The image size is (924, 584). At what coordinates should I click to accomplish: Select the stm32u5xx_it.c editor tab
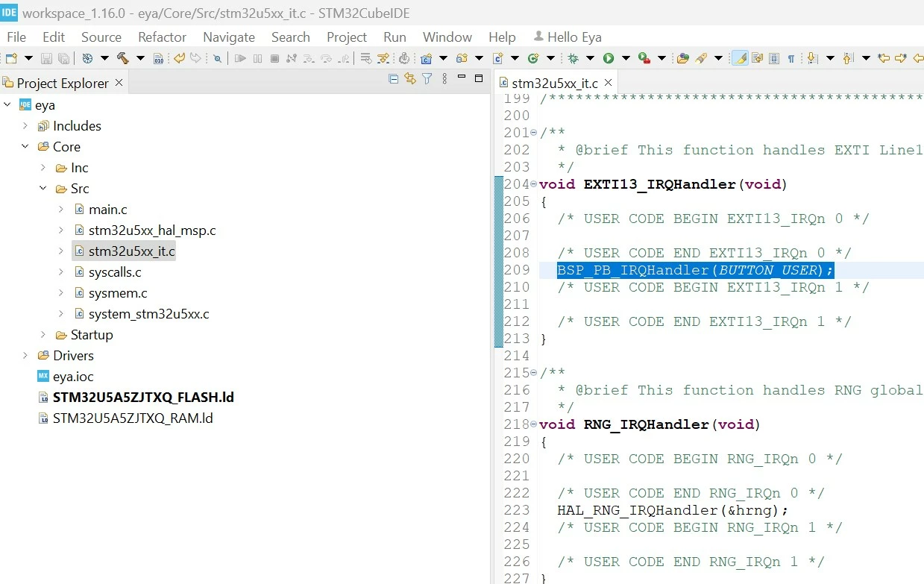click(x=554, y=83)
